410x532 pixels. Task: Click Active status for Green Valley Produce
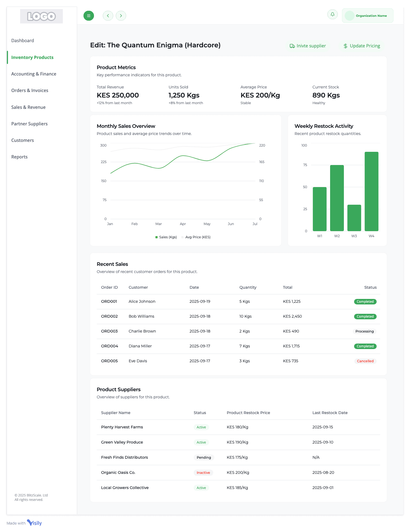[201, 442]
